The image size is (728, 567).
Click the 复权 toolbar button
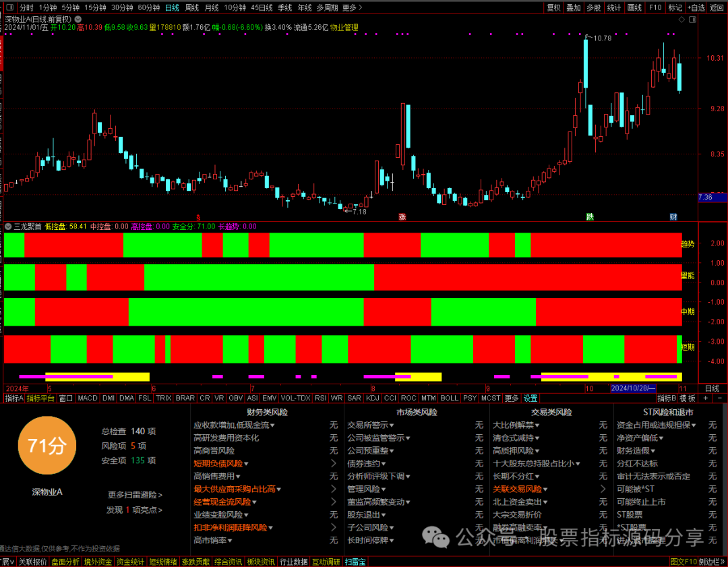(x=553, y=7)
